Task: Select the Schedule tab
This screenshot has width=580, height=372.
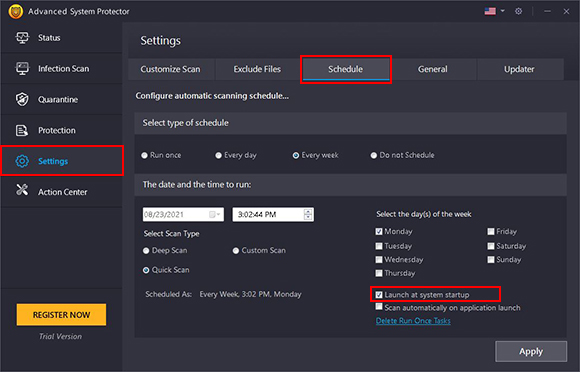Action: (346, 69)
